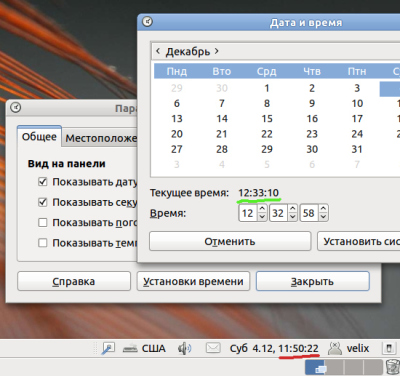Click the Отменить button

click(230, 241)
